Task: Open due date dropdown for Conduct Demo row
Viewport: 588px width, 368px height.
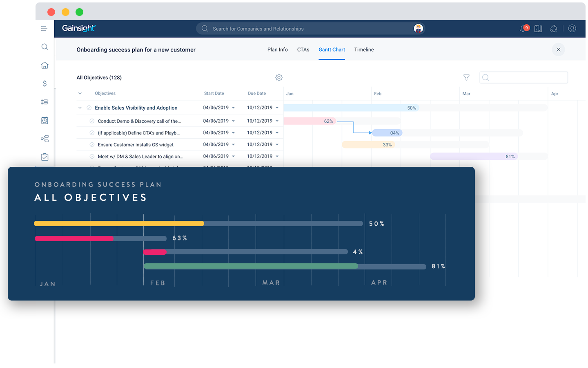Action: pyautogui.click(x=277, y=121)
